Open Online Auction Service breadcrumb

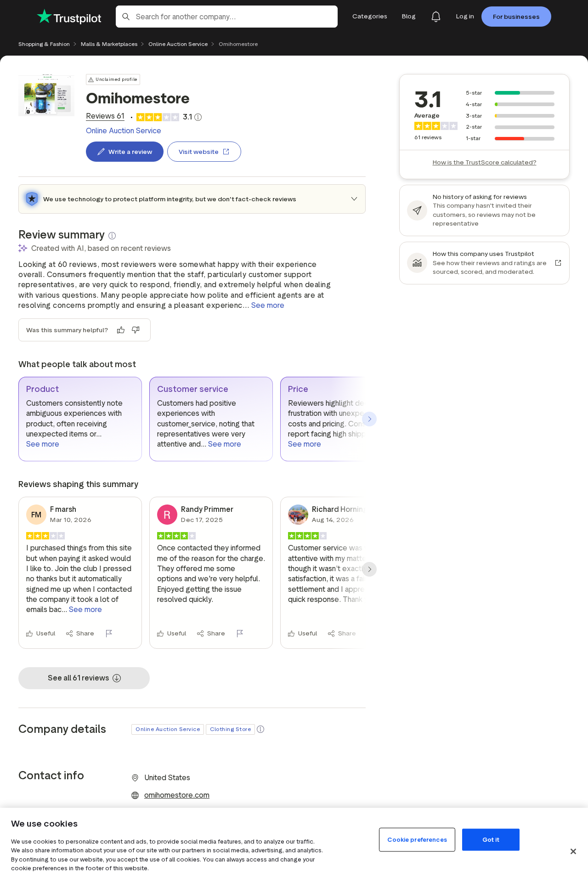(x=178, y=45)
